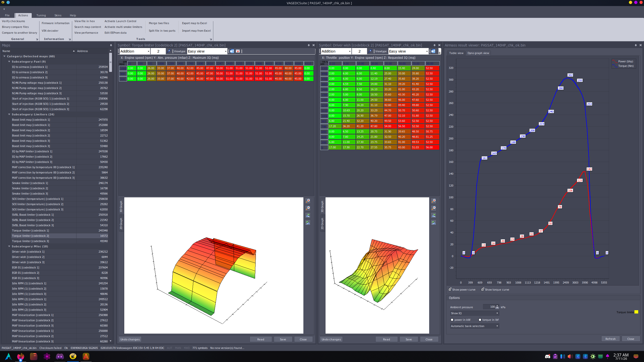Open the Help ribbon tab
This screenshot has height=362, width=644.
[x=73, y=15]
